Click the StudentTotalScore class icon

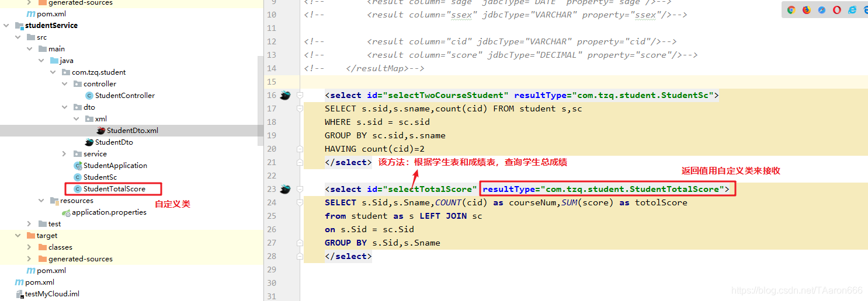[77, 189]
